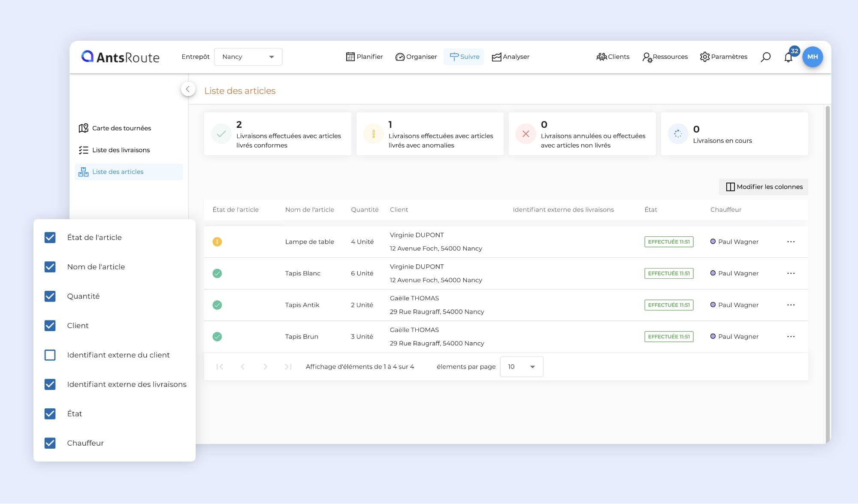Open notifications bell with 32 badge
Viewport: 858px width, 504px height.
click(789, 57)
